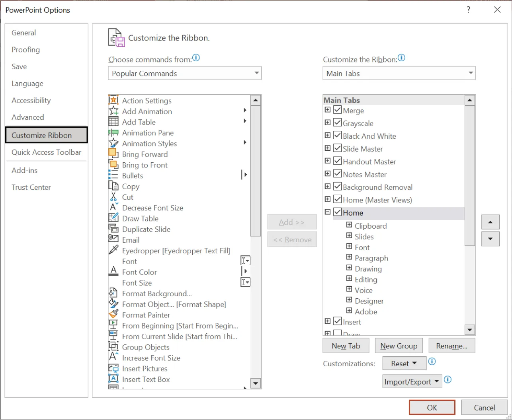512x420 pixels.
Task: Open the Trust Center settings page
Action: tap(31, 187)
